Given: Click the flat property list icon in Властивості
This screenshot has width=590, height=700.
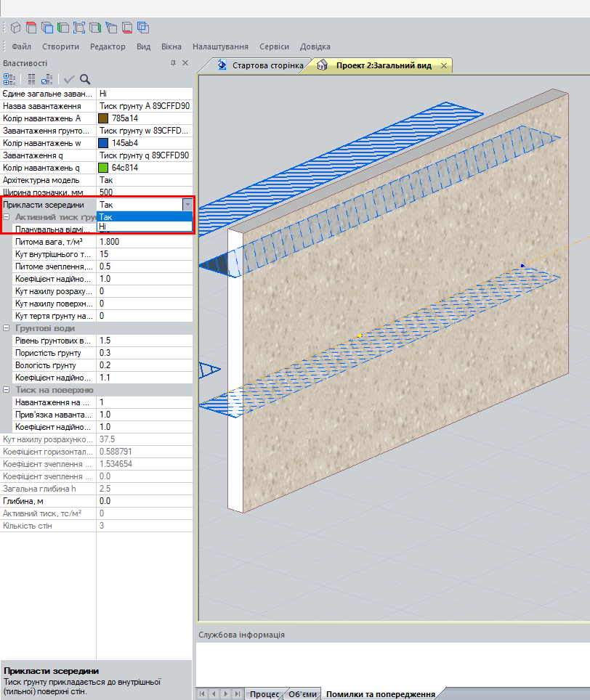Looking at the screenshot, I should (31, 79).
